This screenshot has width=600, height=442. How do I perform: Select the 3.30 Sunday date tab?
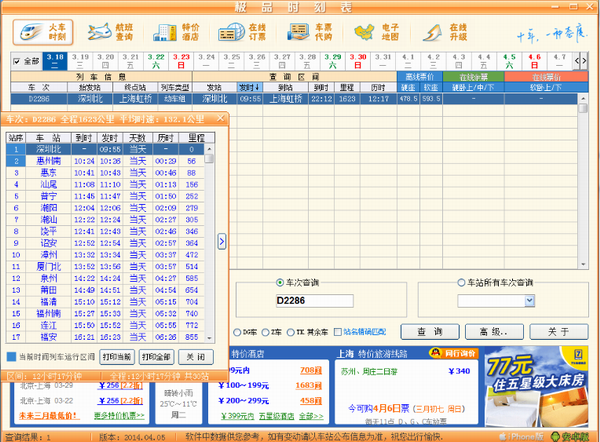pos(358,61)
